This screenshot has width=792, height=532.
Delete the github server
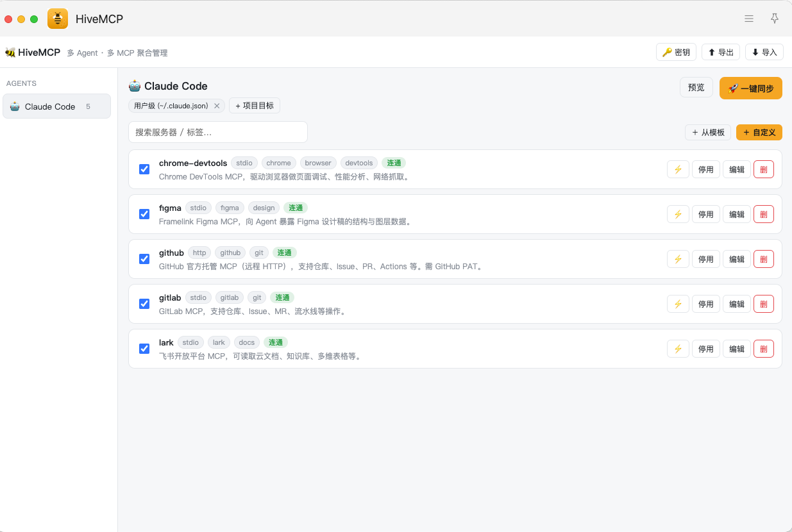764,259
